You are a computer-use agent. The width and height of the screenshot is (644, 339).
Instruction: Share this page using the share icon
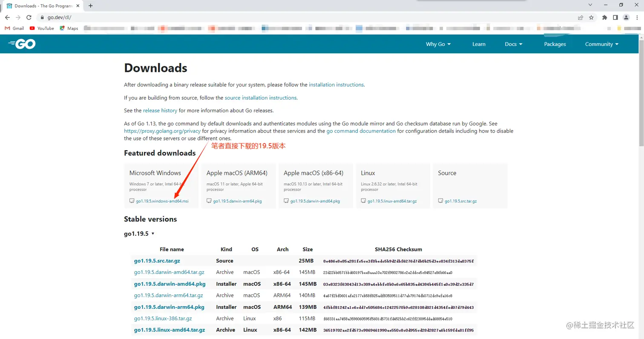coord(581,17)
